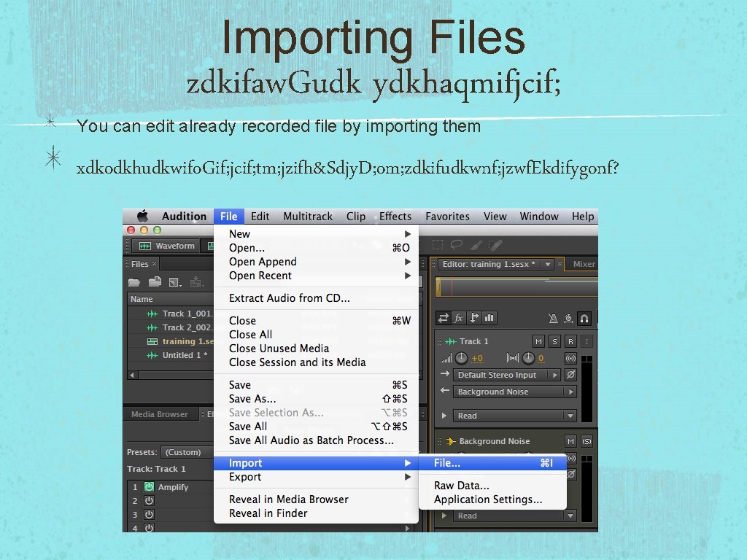Toggle the metronome icon

coord(553,318)
